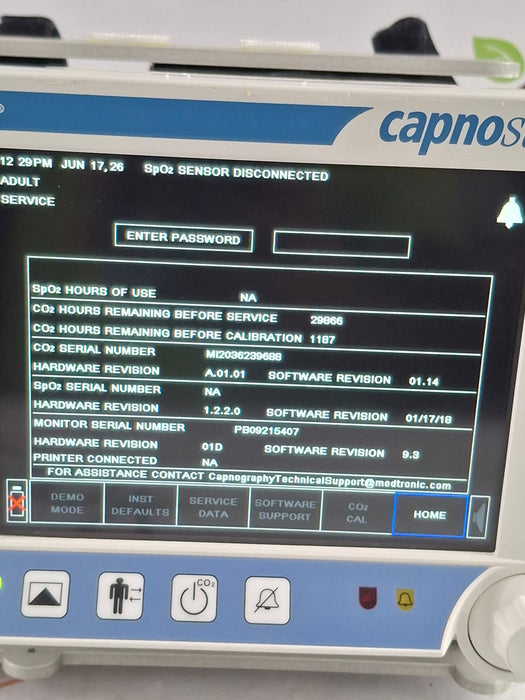Tap the speaker volume icon beside HOME
Image resolution: width=525 pixels, height=700 pixels.
point(478,517)
